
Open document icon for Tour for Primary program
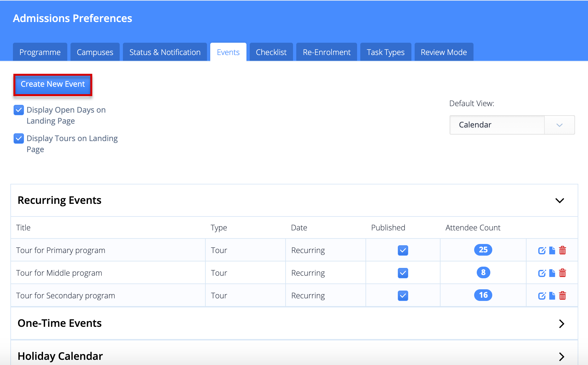(552, 250)
